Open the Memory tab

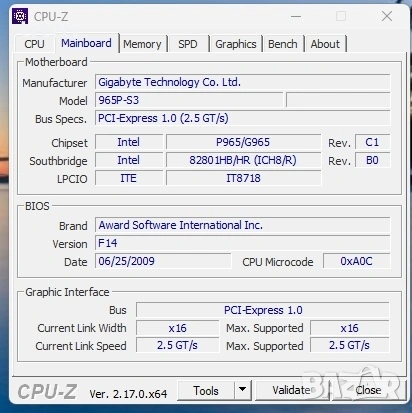click(142, 44)
